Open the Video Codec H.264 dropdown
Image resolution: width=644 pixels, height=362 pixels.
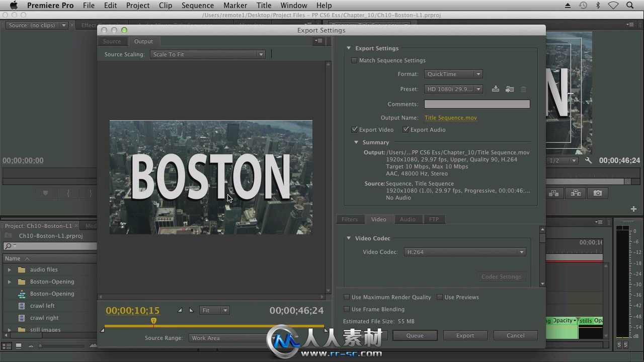click(x=465, y=252)
